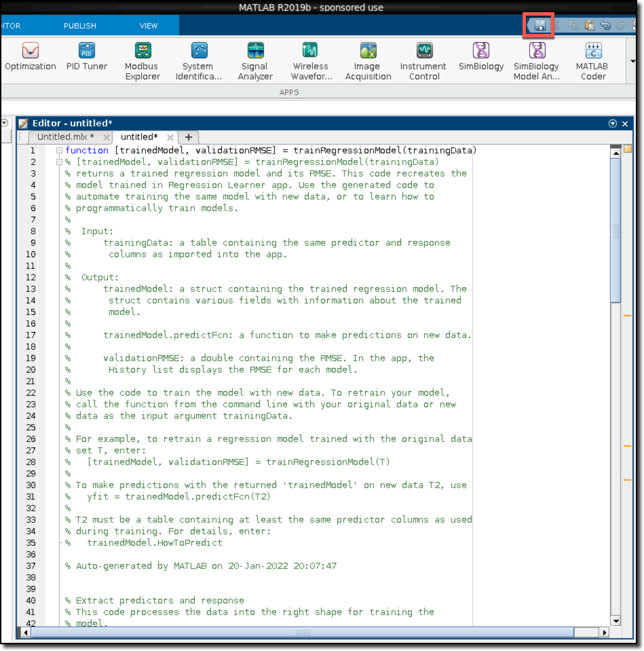Click 'trainedModel.HowToPredict' comment text
The height and width of the screenshot is (651, 644).
155,543
